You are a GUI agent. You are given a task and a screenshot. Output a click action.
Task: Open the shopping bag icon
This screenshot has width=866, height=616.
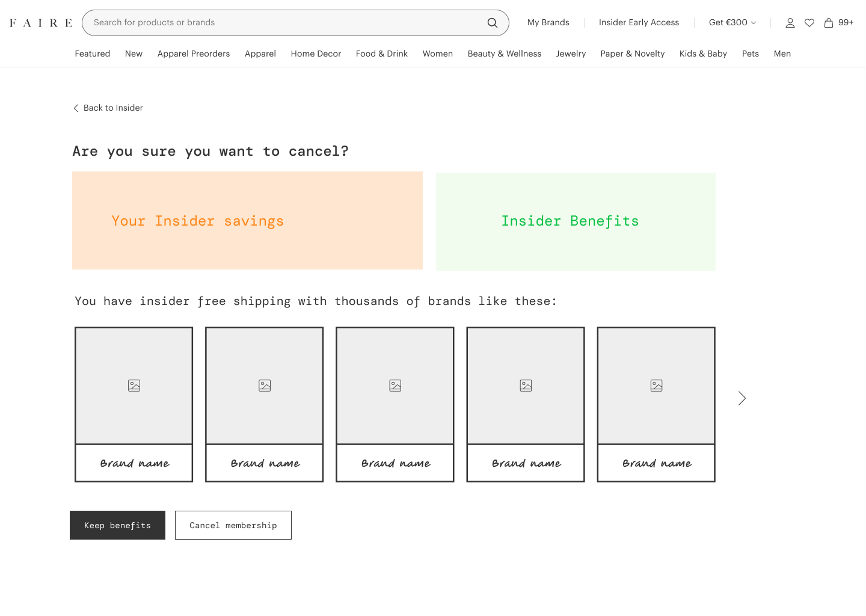pos(829,23)
